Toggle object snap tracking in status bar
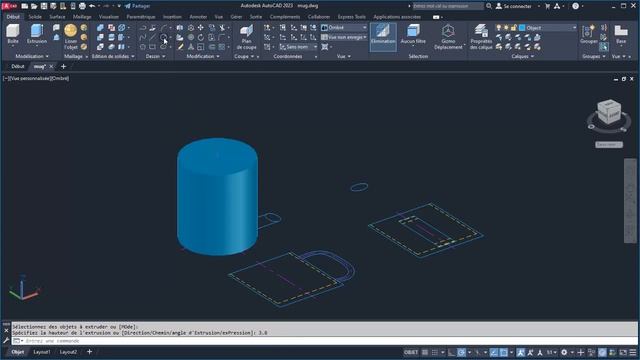Viewport: 640px width, 360px height. [x=494, y=352]
